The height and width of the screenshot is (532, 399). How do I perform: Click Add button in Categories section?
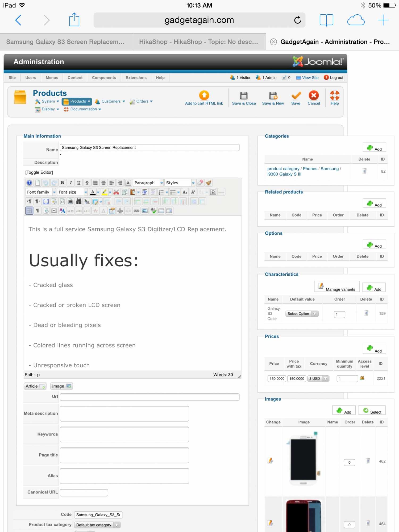point(375,148)
